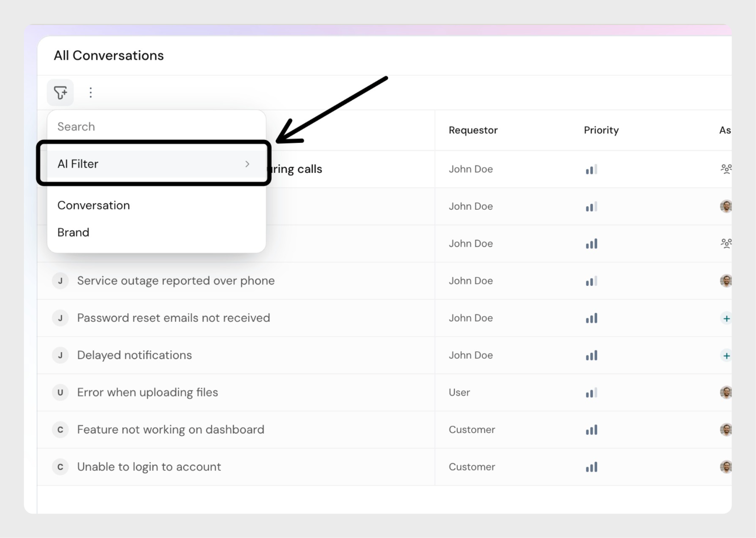
Task: Click priority bars icon for Unable to login row
Action: click(591, 467)
